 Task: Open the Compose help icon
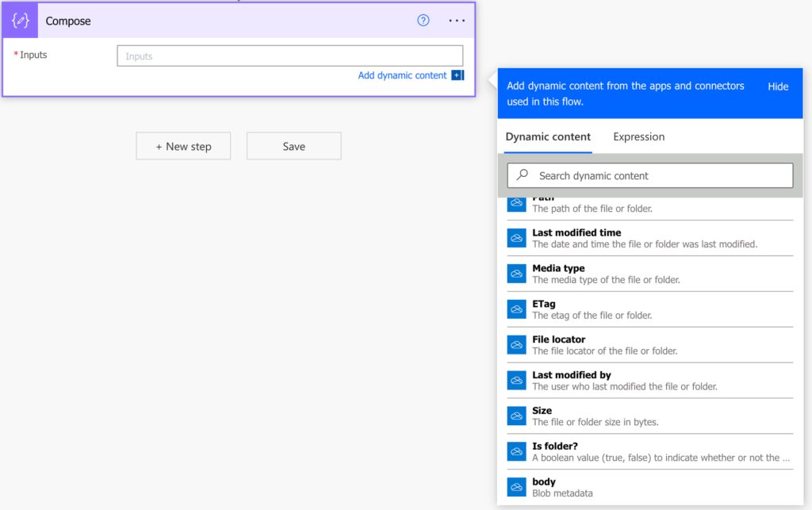coord(423,20)
